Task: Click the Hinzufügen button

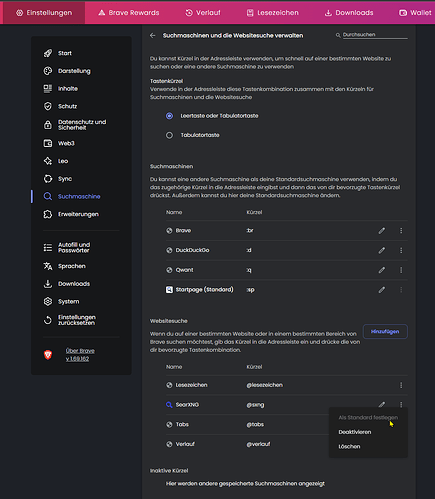Action: (385, 332)
